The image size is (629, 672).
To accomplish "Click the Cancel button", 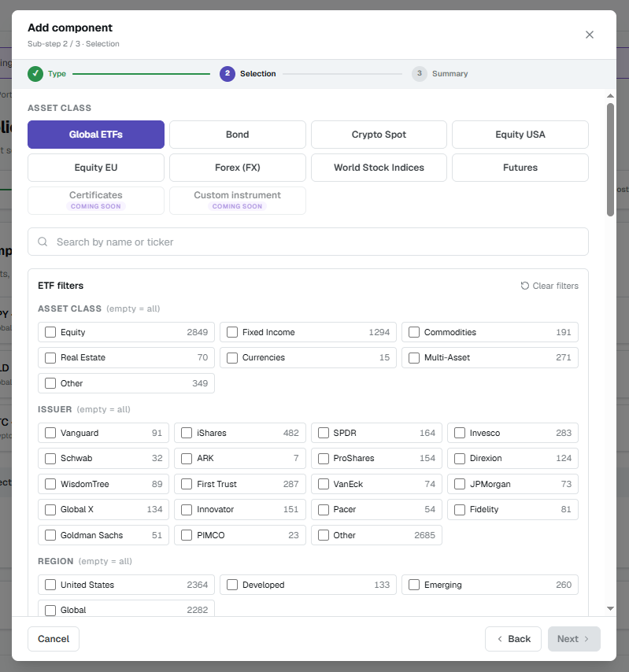I will tap(54, 639).
